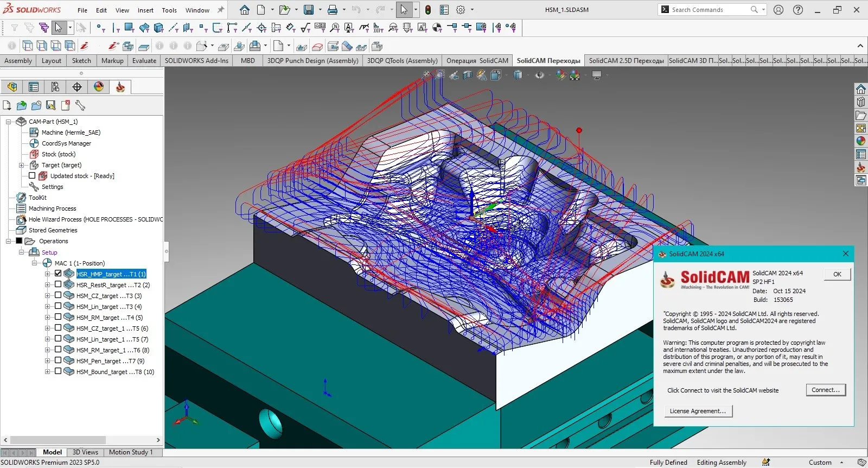
Task: Click the Zoom to Fit viewport icon
Action: (426, 75)
